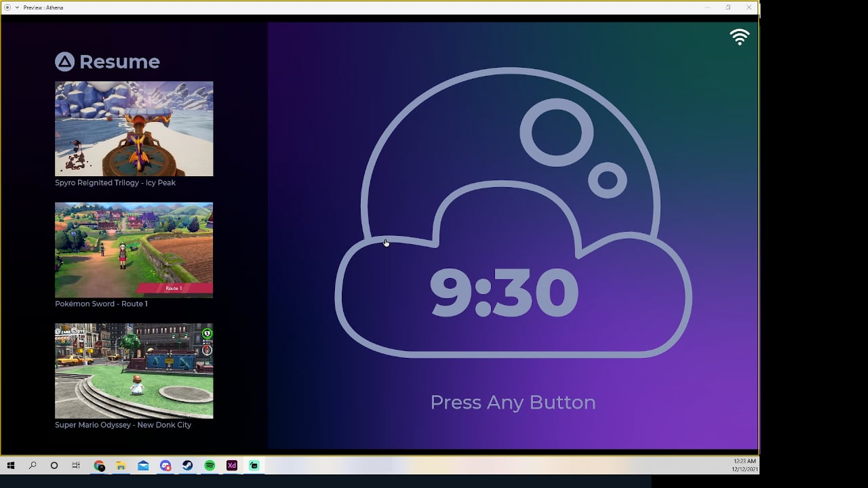
Task: Resume the Pokémon Sword Route 1 thumbnail
Action: [134, 250]
